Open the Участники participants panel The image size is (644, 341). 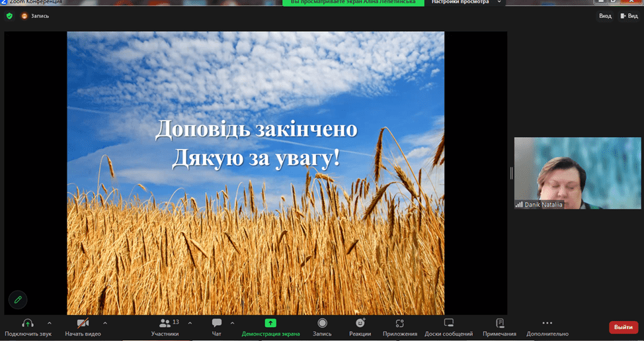pyautogui.click(x=165, y=323)
